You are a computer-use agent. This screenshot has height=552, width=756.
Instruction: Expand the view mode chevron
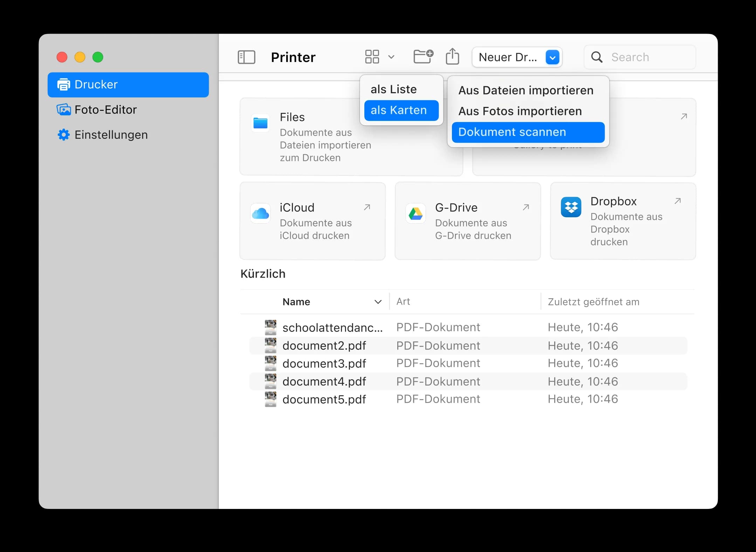click(391, 57)
